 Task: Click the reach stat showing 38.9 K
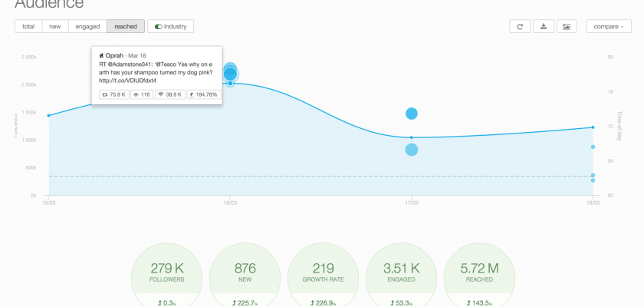[169, 94]
